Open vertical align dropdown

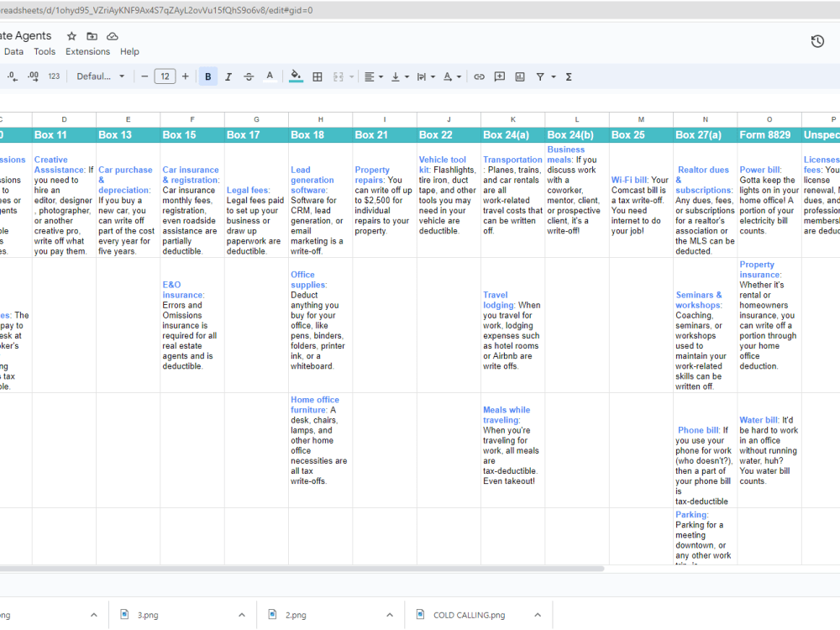(400, 76)
